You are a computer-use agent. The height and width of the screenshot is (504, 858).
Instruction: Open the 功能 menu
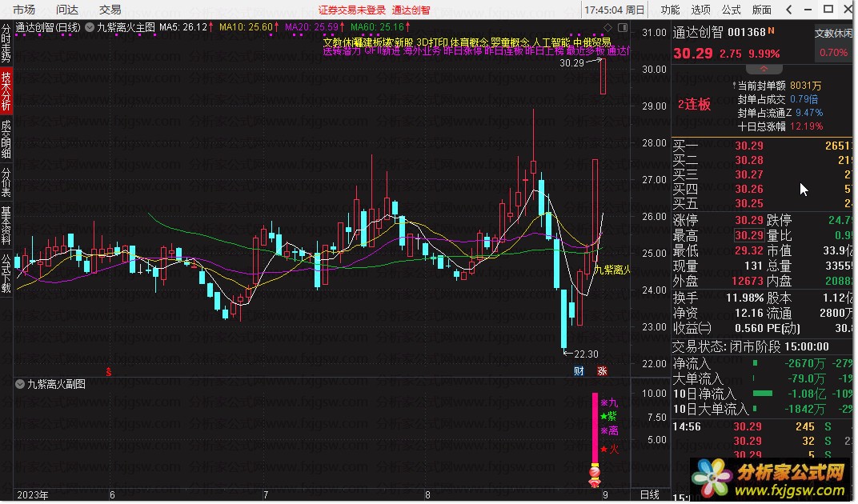pyautogui.click(x=670, y=10)
